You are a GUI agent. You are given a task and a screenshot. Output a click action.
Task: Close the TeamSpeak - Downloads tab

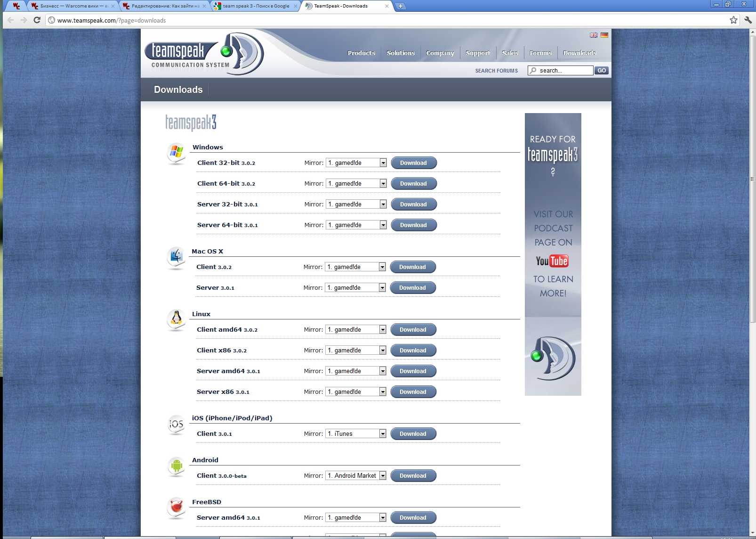387,6
